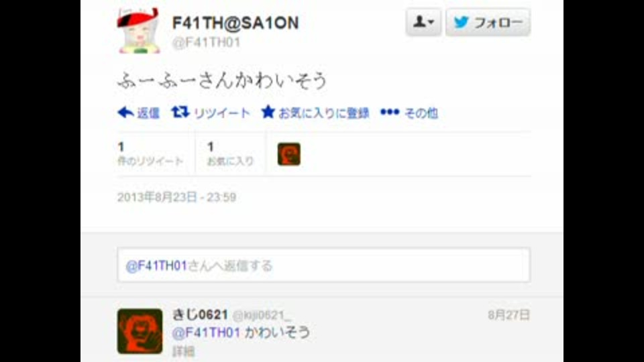Image resolution: width=644 pixels, height=362 pixels.
Task: Open the tweet timestamp 2013年8月23日
Action: point(176,197)
